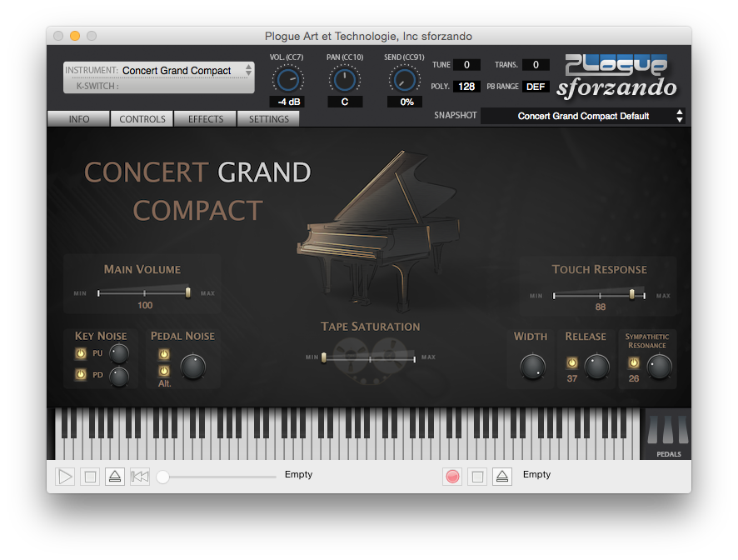Click the PB RANGE DEF box
This screenshot has height=560, width=738.
click(x=536, y=86)
